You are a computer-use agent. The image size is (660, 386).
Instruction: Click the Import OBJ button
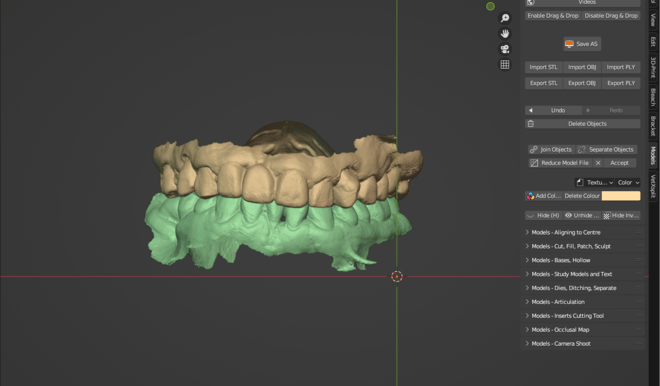click(x=582, y=67)
